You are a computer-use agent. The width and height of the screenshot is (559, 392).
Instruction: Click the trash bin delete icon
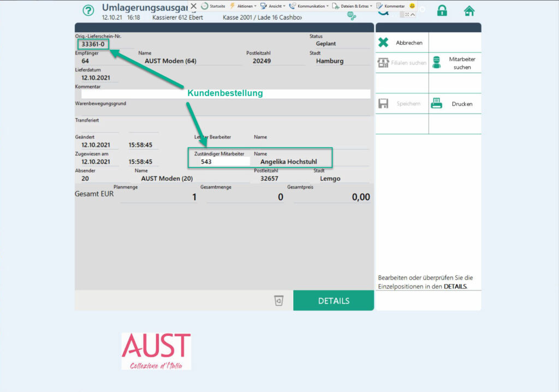(279, 300)
